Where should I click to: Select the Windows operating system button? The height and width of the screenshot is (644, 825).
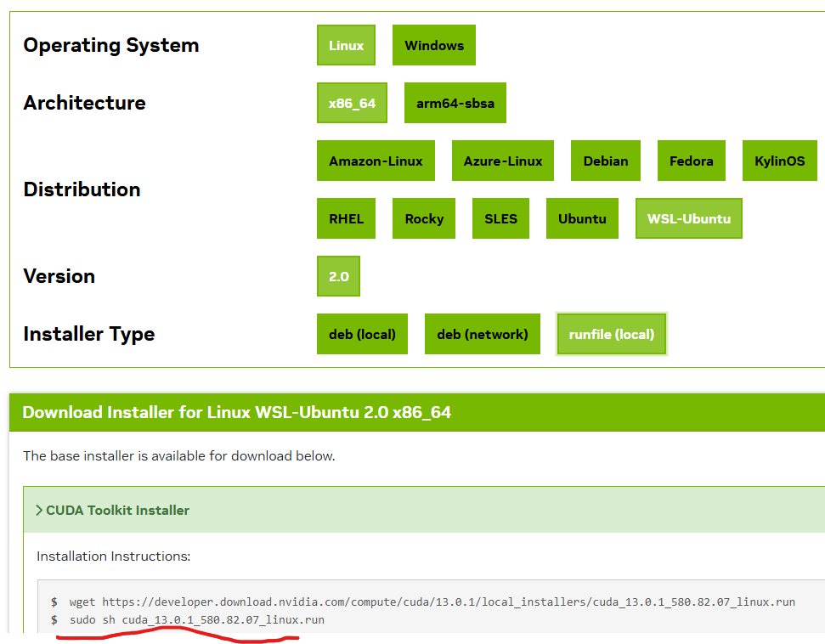click(x=433, y=45)
